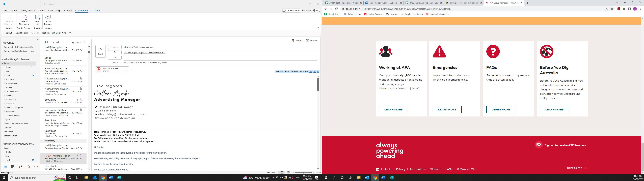The image size is (644, 181).
Task: Click Save All Attachments in Outlook ribbon
Action: tap(24, 20)
